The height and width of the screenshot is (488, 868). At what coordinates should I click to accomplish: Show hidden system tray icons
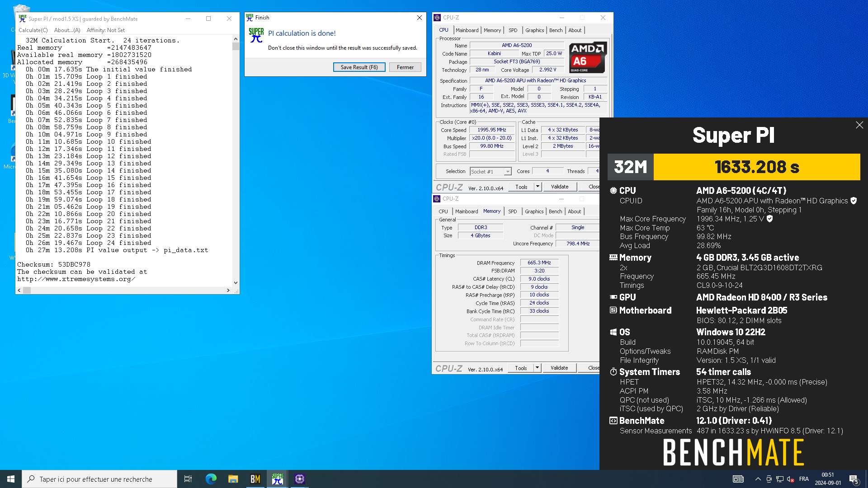[758, 479]
